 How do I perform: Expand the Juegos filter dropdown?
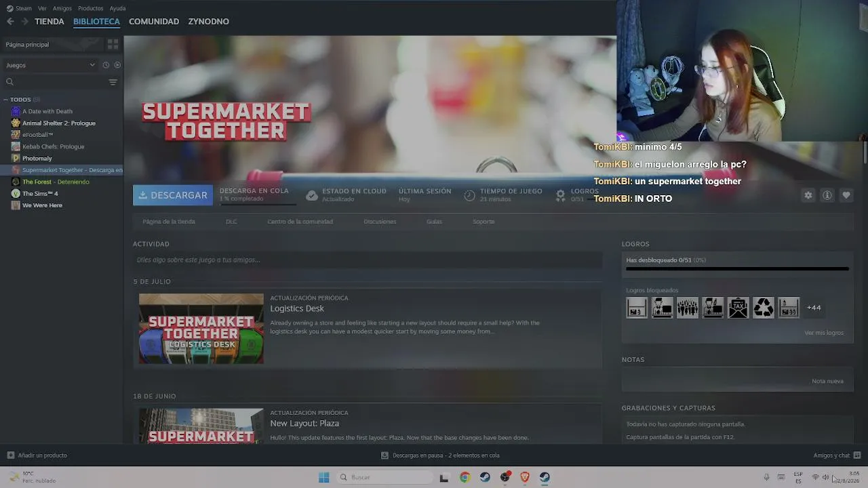click(x=51, y=65)
